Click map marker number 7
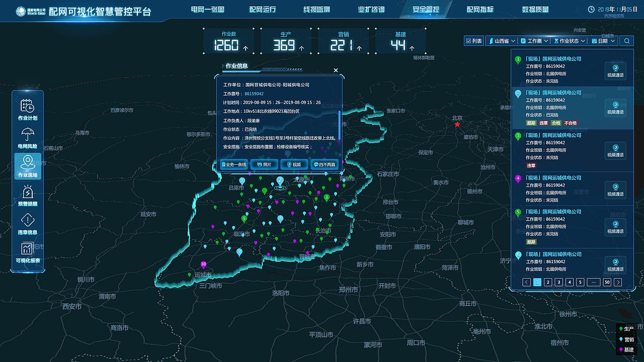644x362 pixels. (243, 181)
